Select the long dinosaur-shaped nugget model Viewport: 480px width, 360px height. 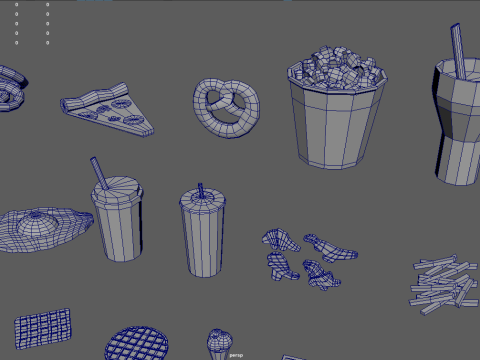coord(331,248)
